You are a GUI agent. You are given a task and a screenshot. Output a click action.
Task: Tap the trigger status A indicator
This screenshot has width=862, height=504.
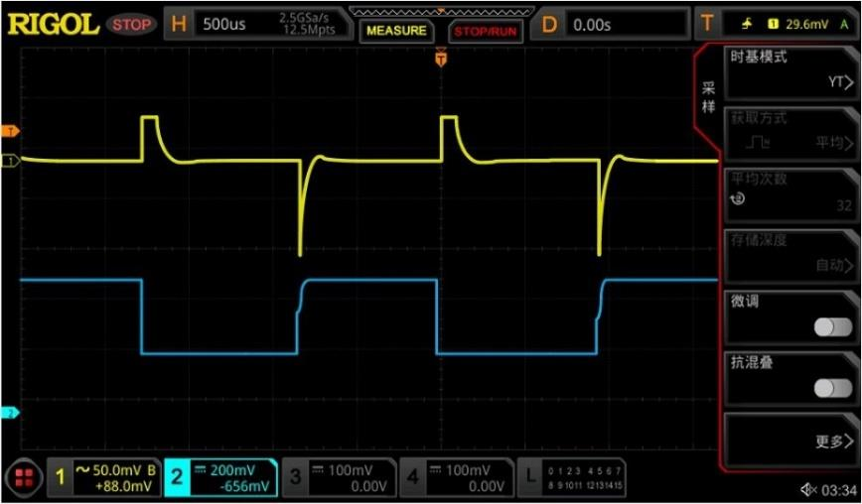pos(844,24)
